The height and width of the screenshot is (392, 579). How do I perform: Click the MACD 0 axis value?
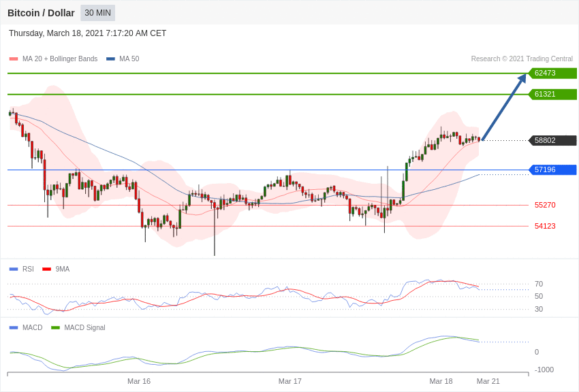pos(537,352)
